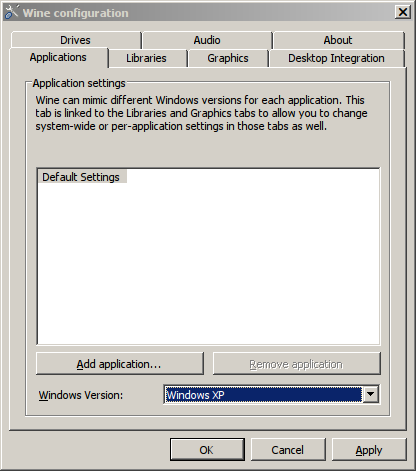This screenshot has height=471, width=416.
Task: Select the Applications tab
Action: click(x=58, y=57)
